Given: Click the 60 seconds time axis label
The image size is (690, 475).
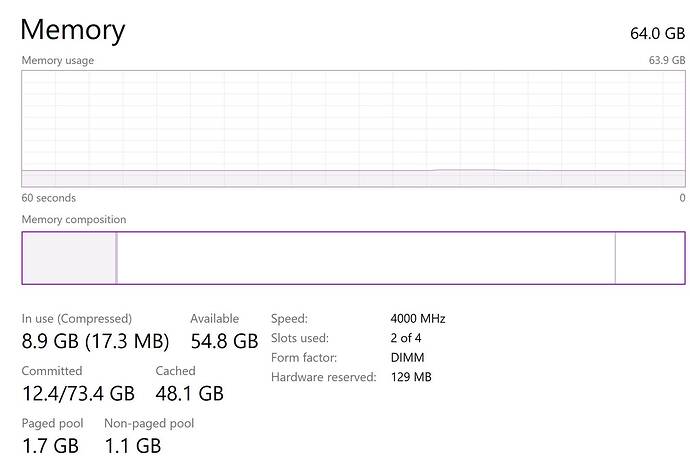Looking at the screenshot, I should pyautogui.click(x=49, y=198).
